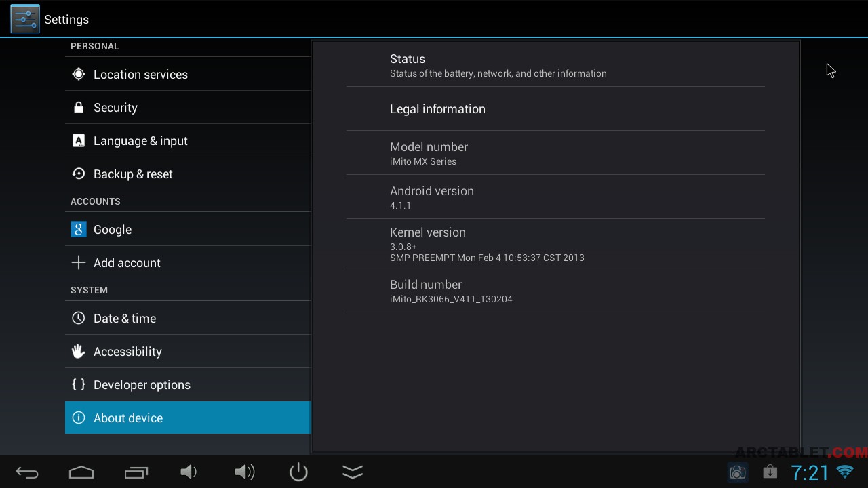The width and height of the screenshot is (868, 488).
Task: Tap the Back navigation arrow
Action: click(27, 472)
